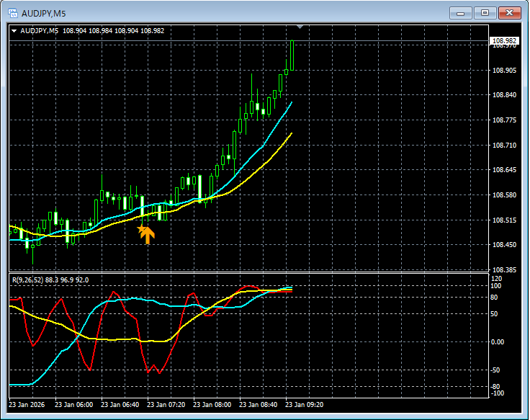Screen dimensions: 530x420
Task: Click the 23 Jan 09:20 time label
Action: (304, 404)
